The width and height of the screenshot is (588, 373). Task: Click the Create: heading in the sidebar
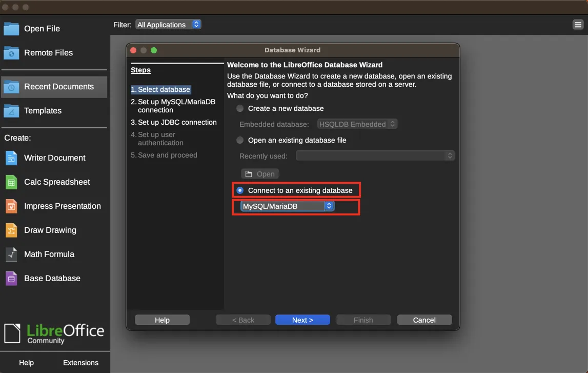tap(17, 138)
